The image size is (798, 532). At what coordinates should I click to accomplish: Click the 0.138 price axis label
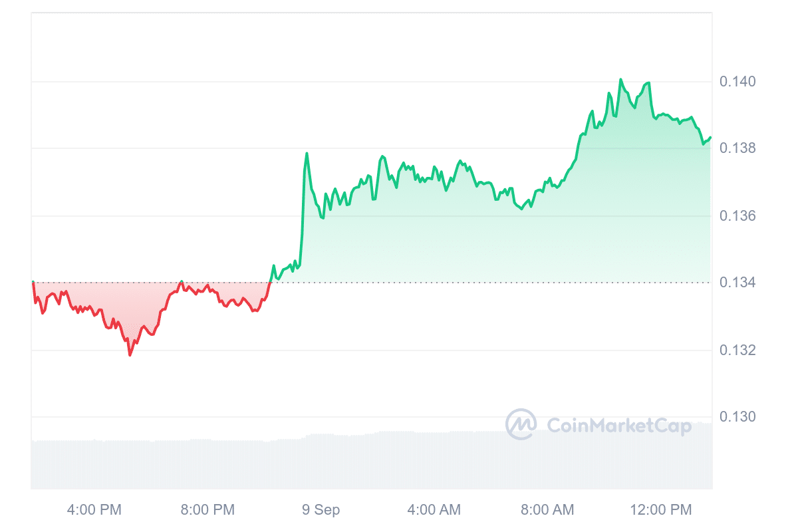737,148
